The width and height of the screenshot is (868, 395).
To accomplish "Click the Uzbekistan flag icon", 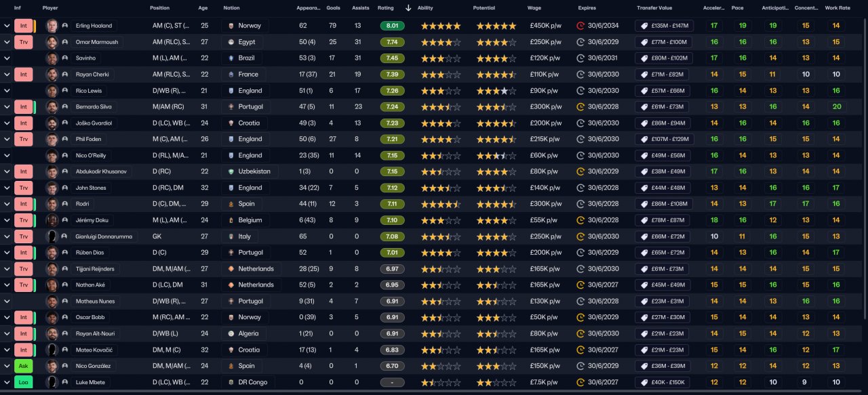I will pos(232,171).
